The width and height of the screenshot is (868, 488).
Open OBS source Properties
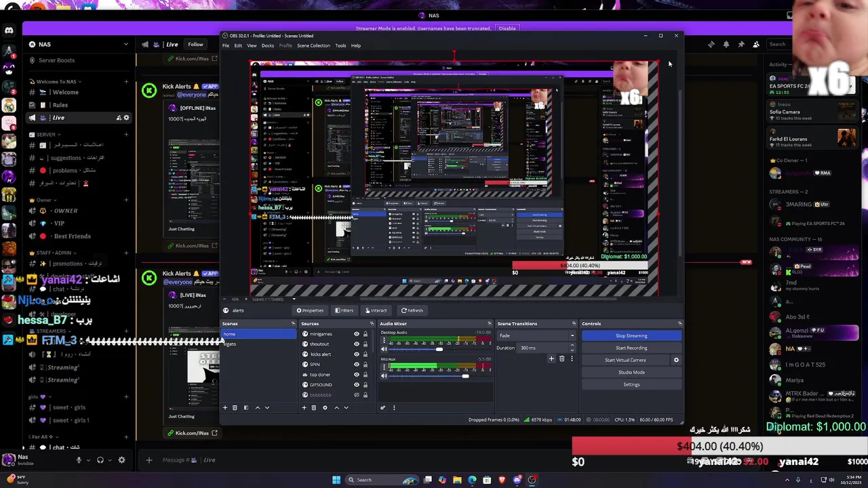click(x=310, y=310)
